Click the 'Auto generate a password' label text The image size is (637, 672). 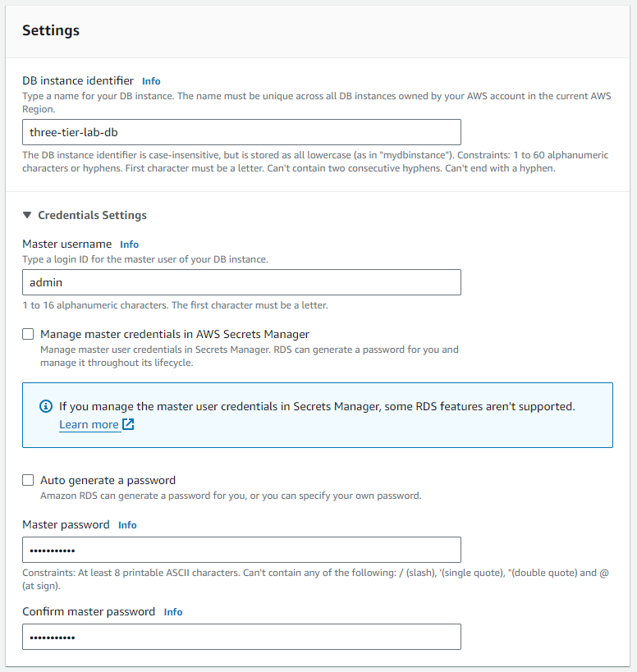pos(108,480)
